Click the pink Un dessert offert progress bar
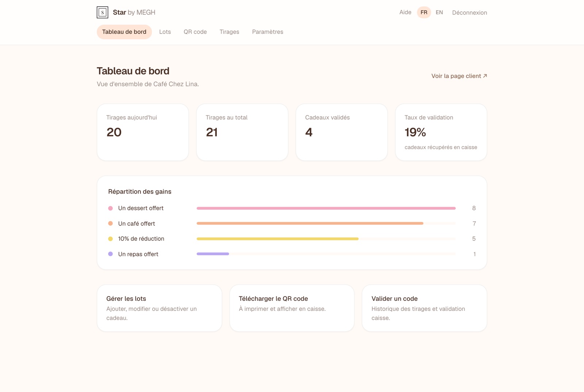Screen dimensions: 584x392 pos(326,208)
